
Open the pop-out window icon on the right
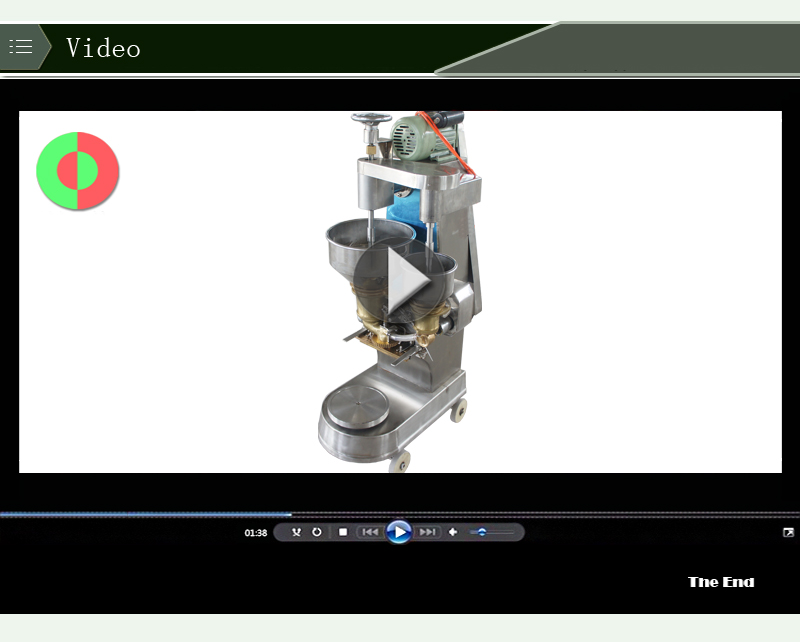point(789,533)
